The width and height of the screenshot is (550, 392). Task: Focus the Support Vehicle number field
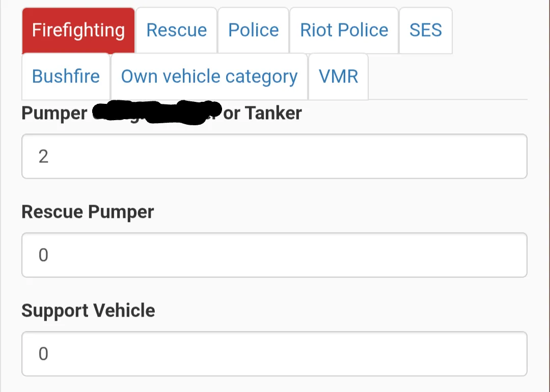274,354
